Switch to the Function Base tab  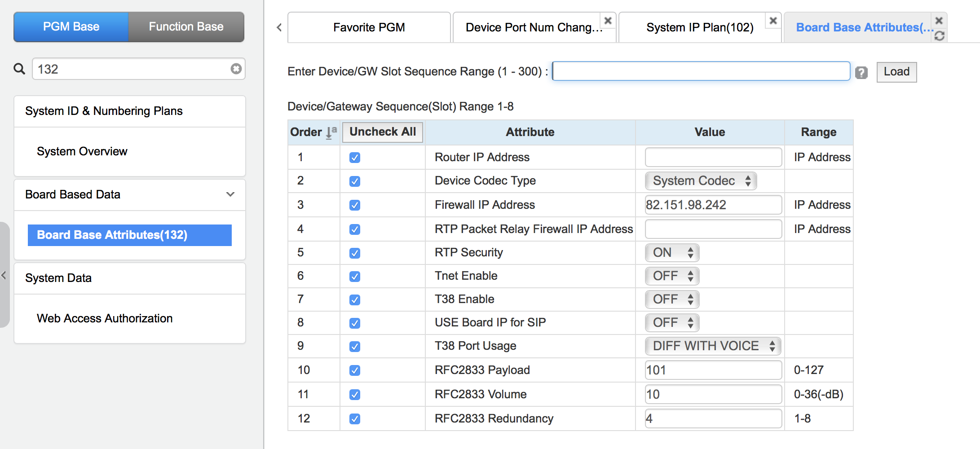[186, 27]
